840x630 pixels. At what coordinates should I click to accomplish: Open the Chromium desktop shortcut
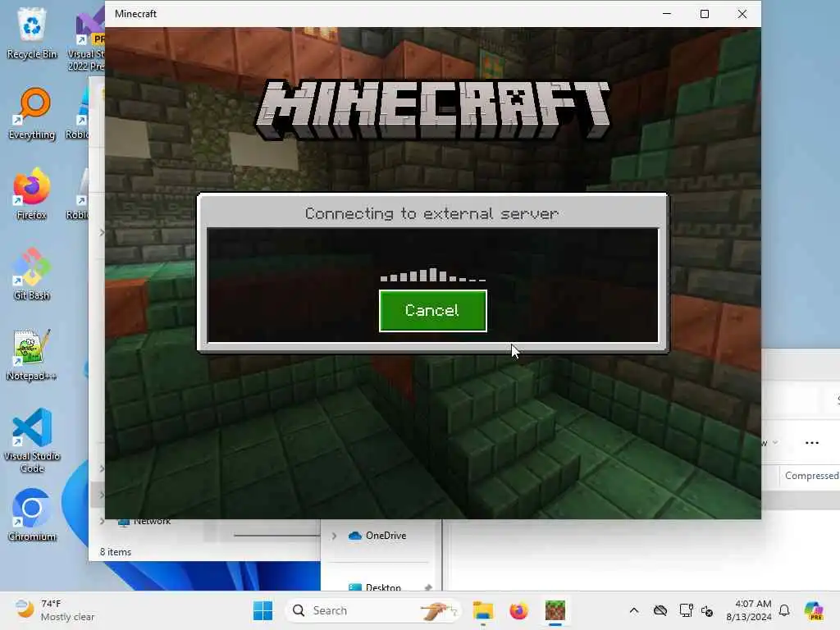pyautogui.click(x=32, y=515)
